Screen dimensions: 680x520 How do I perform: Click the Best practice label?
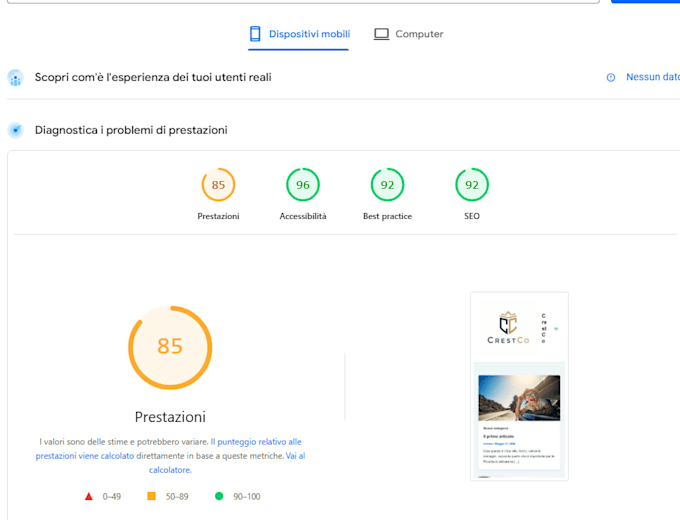point(387,216)
